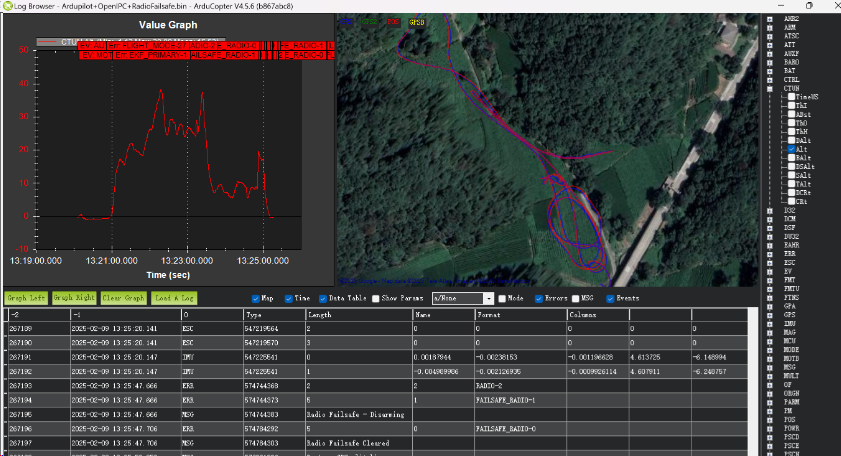The width and height of the screenshot is (841, 456).
Task: Click the yellow GPSB map legend label
Action: click(417, 22)
